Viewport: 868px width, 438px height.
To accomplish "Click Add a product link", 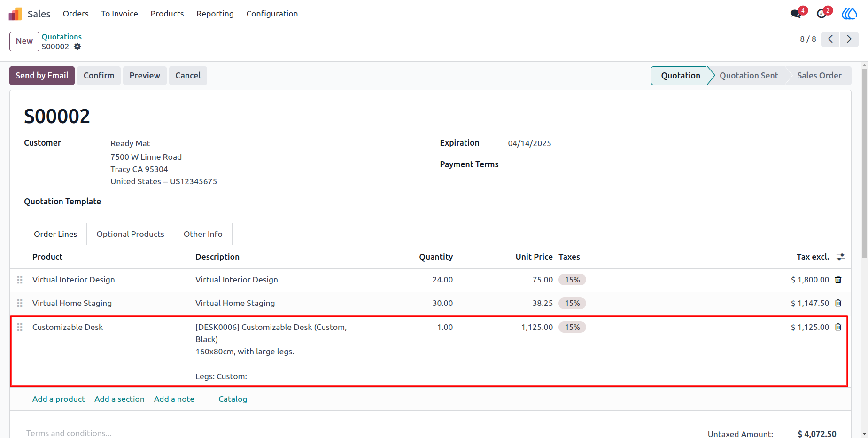I will (x=59, y=399).
